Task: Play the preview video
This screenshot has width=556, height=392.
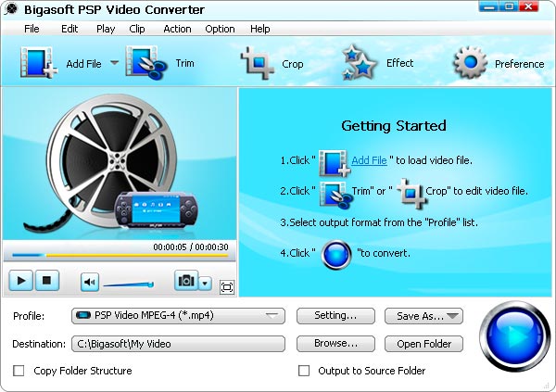Action: 21,281
